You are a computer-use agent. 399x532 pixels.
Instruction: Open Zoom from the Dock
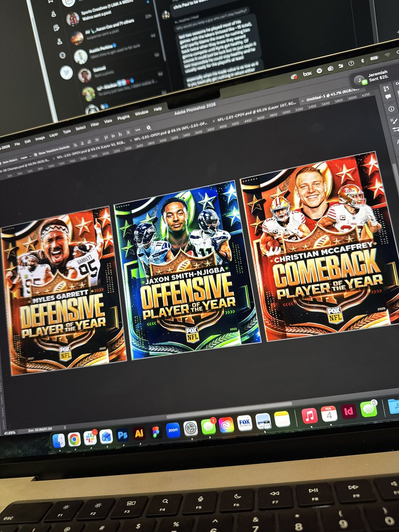click(x=173, y=430)
